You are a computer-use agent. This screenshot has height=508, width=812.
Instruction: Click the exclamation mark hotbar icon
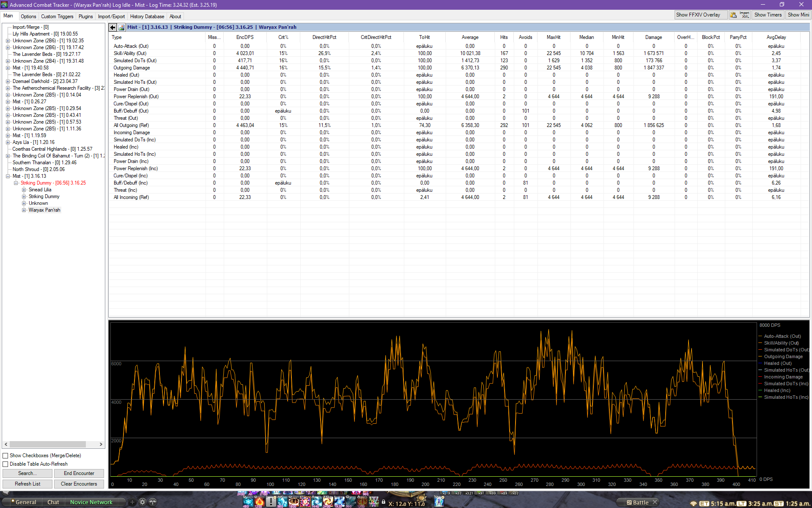[x=271, y=502]
